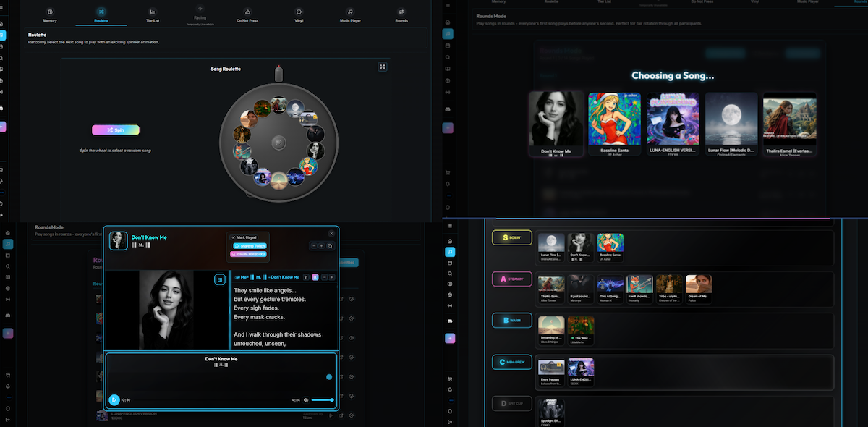Click the fullscreen icon on Song Roulette
Viewport: 868px width, 427px height.
pos(383,67)
